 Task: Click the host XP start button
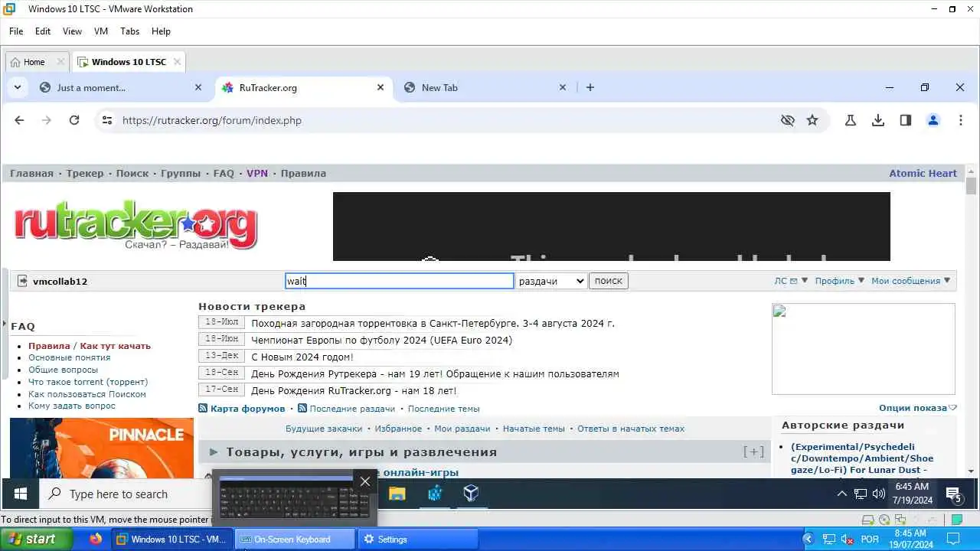(x=36, y=539)
